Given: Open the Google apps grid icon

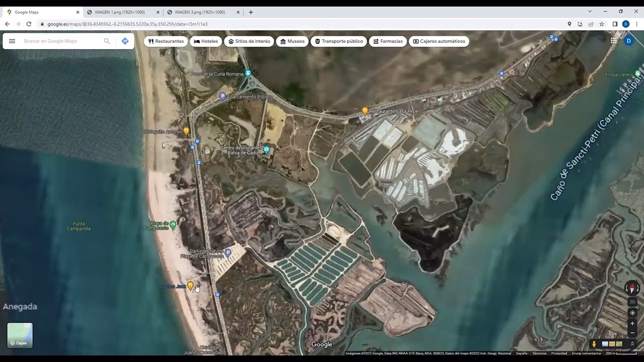Looking at the screenshot, I should (614, 41).
